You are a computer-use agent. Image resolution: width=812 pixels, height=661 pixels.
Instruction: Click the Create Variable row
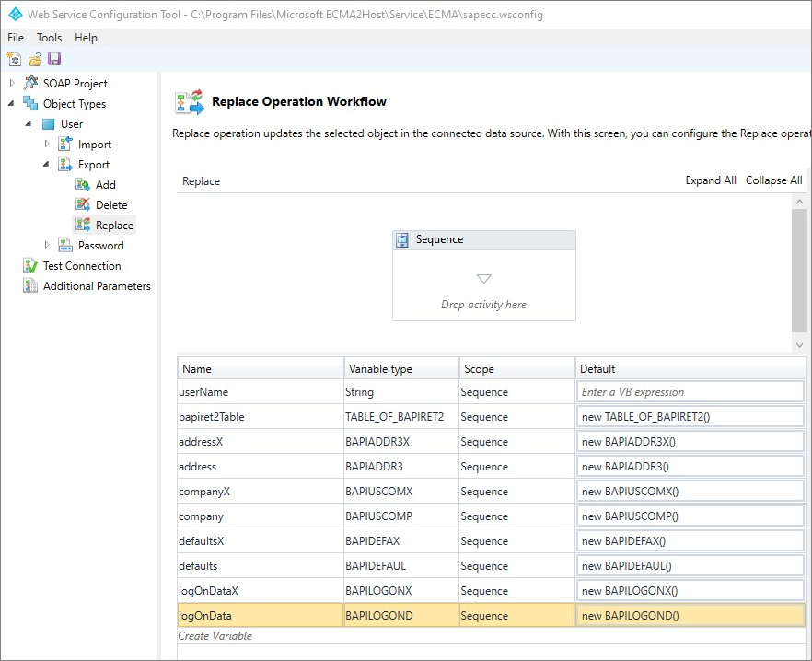tap(215, 636)
